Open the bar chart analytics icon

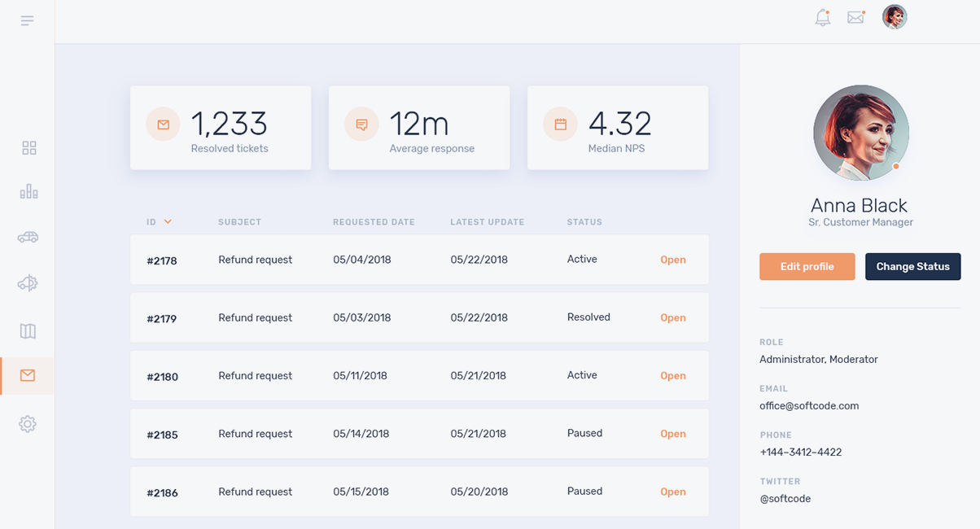[28, 191]
